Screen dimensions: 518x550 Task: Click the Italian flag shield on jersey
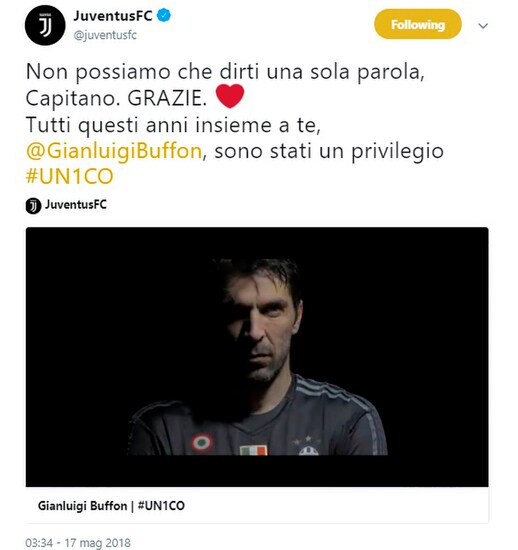click(x=254, y=450)
